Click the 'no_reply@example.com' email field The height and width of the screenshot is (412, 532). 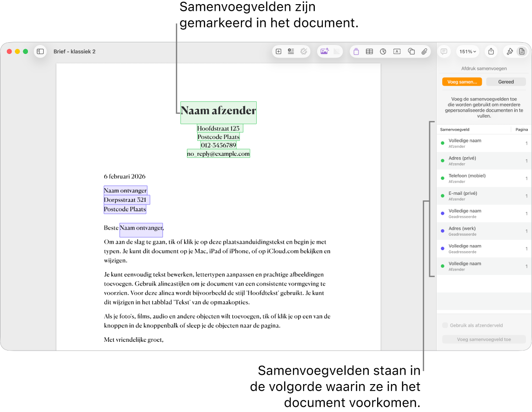tap(219, 154)
